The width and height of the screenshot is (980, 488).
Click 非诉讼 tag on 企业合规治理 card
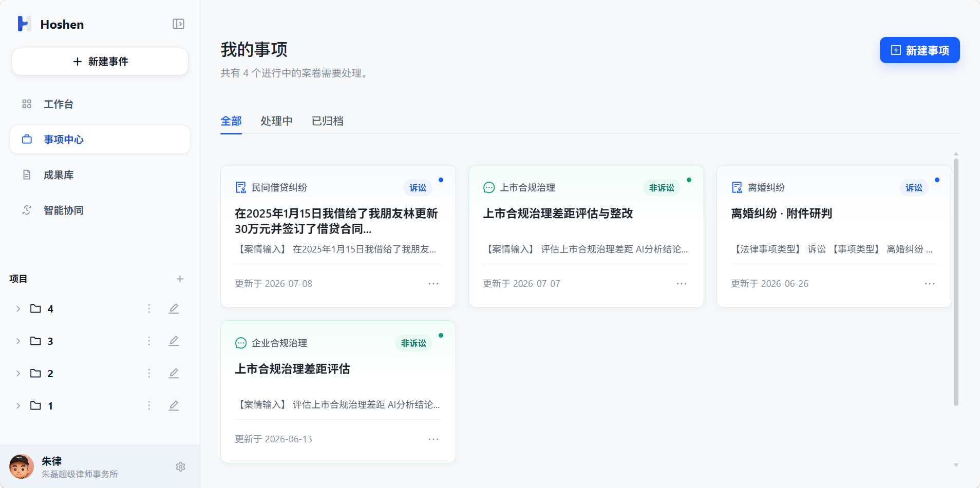[413, 343]
